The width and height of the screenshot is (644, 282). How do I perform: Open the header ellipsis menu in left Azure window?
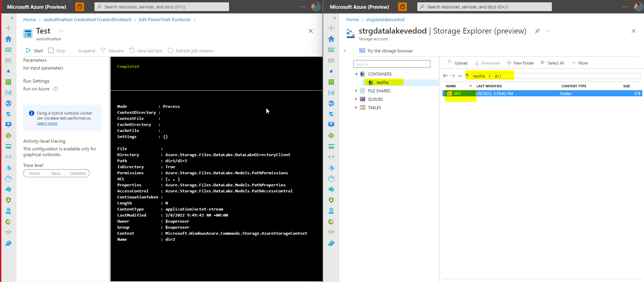click(x=303, y=7)
